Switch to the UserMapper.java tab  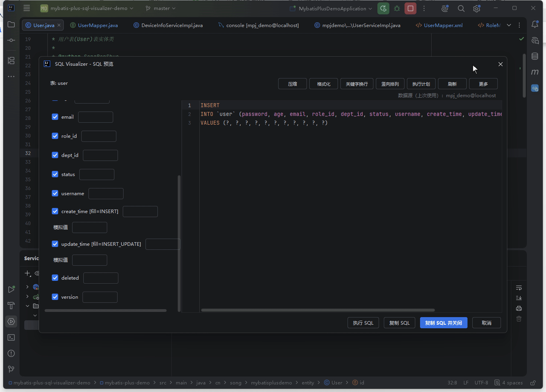click(94, 25)
